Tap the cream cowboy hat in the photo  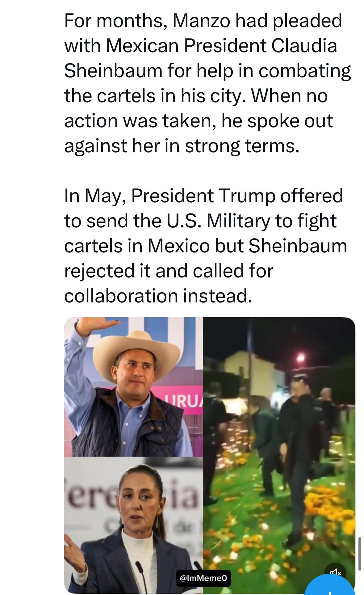(136, 346)
